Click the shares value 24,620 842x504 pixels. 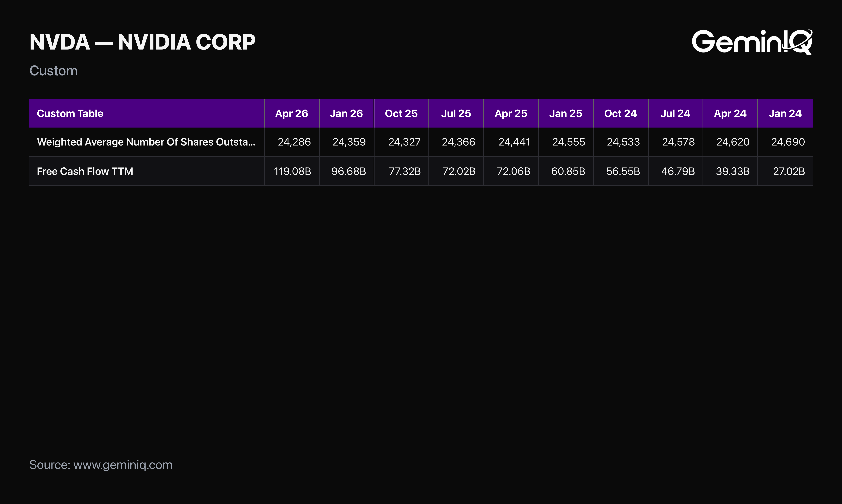733,142
